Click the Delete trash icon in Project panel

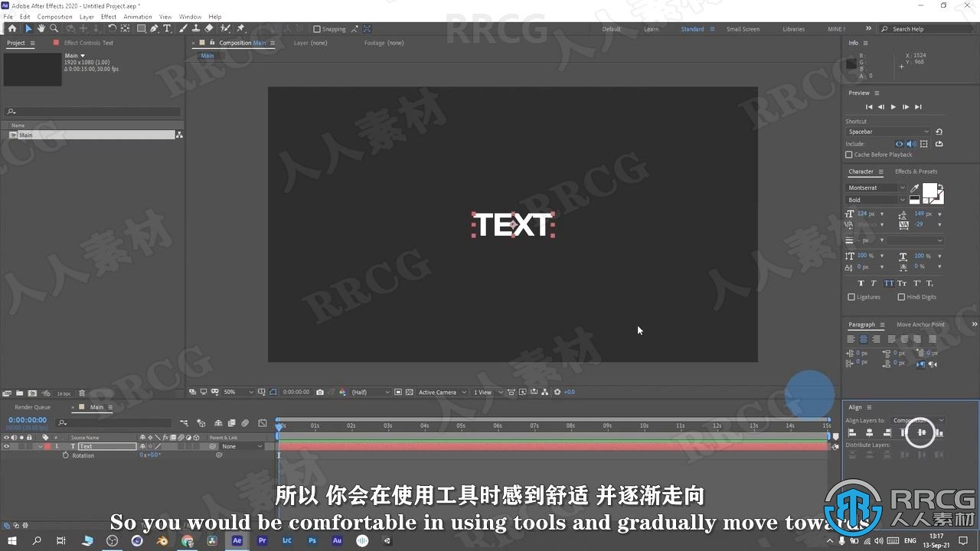tap(82, 393)
